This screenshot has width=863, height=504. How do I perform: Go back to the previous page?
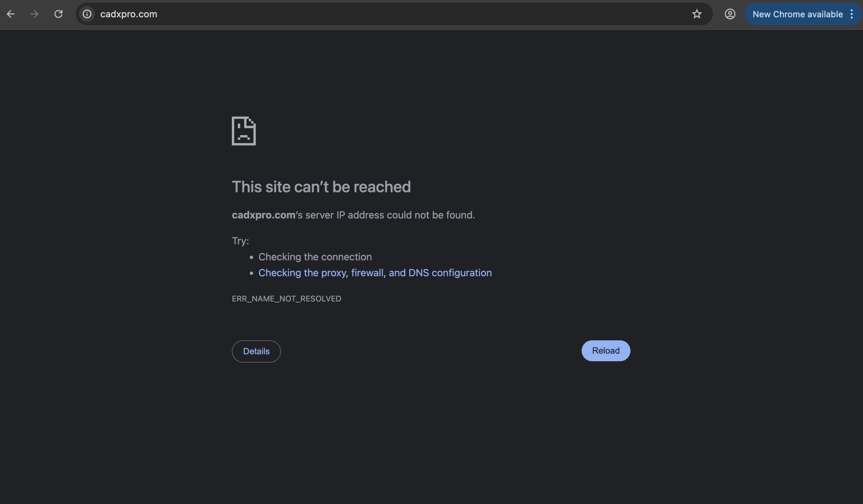click(x=10, y=14)
